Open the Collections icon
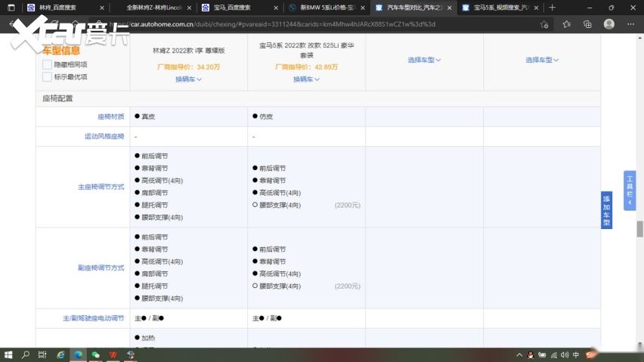Image resolution: width=644 pixels, height=362 pixels. click(x=588, y=24)
